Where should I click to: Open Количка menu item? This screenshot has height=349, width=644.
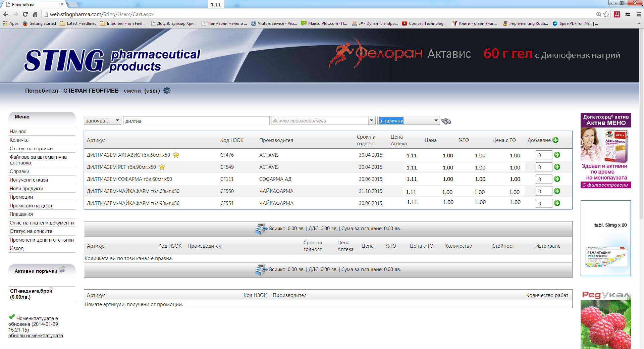19,140
